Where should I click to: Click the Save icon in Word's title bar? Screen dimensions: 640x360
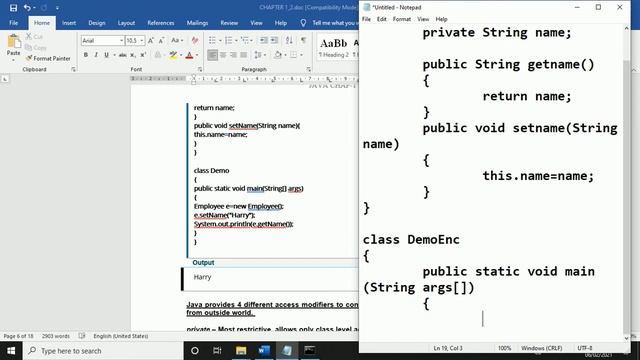click(13, 8)
